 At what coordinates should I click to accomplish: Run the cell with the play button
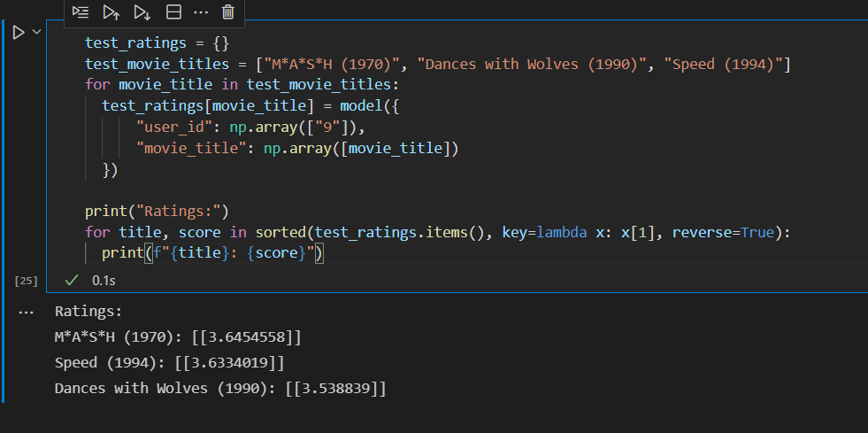point(18,33)
